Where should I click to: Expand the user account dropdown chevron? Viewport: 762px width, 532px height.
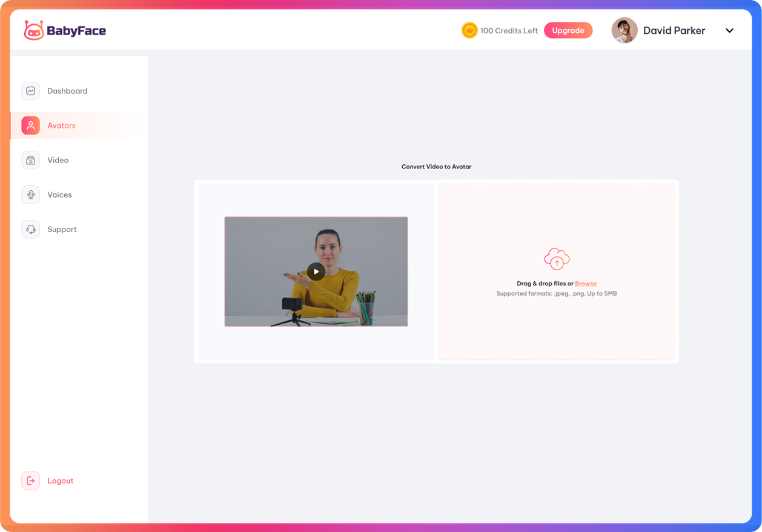(x=730, y=31)
